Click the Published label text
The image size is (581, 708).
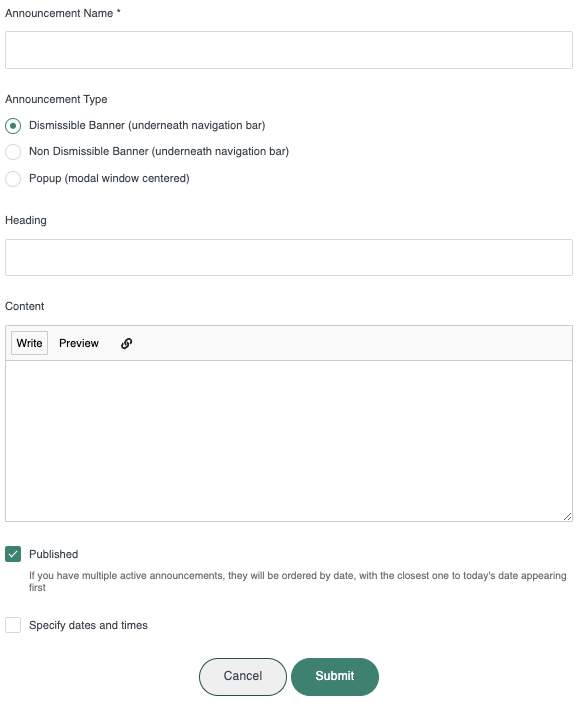(x=54, y=554)
